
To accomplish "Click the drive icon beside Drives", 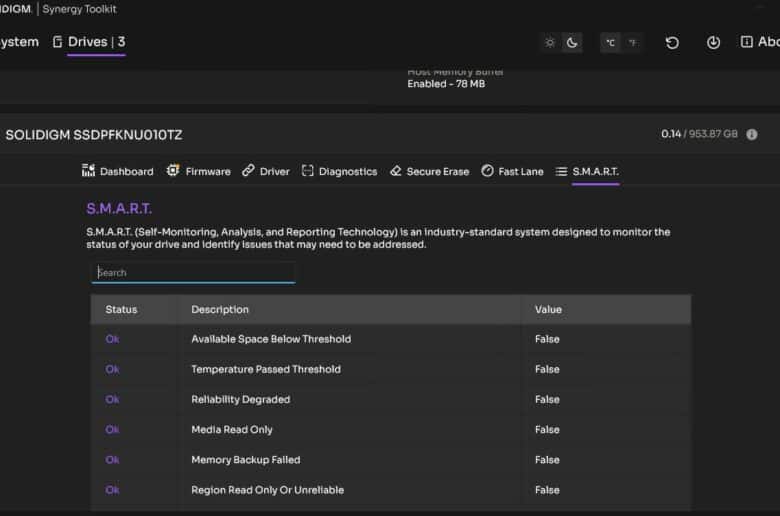I will tap(58, 42).
